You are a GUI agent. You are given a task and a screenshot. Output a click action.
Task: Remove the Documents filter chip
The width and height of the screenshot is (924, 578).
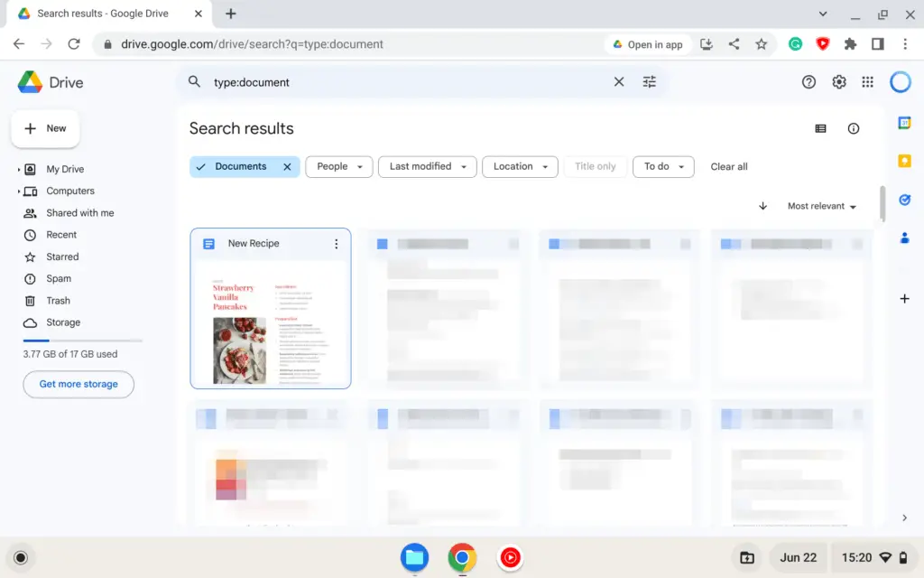pos(287,166)
